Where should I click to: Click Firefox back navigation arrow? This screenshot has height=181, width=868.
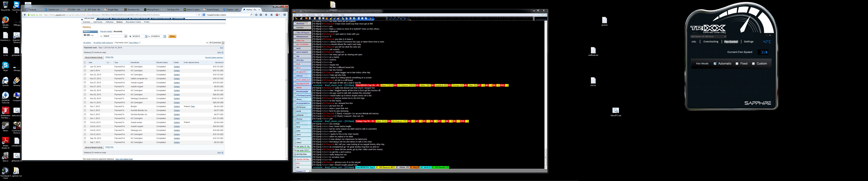point(25,15)
